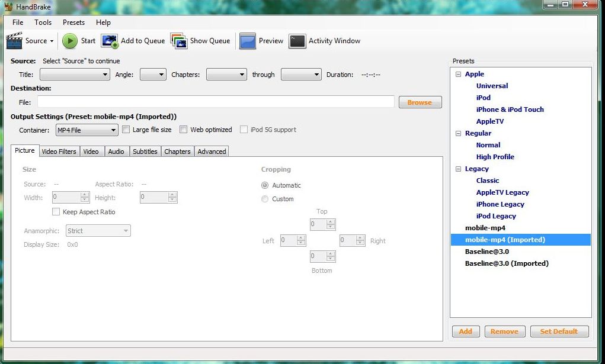Select the Custom cropping radio button
605x364 pixels.
[x=265, y=199]
